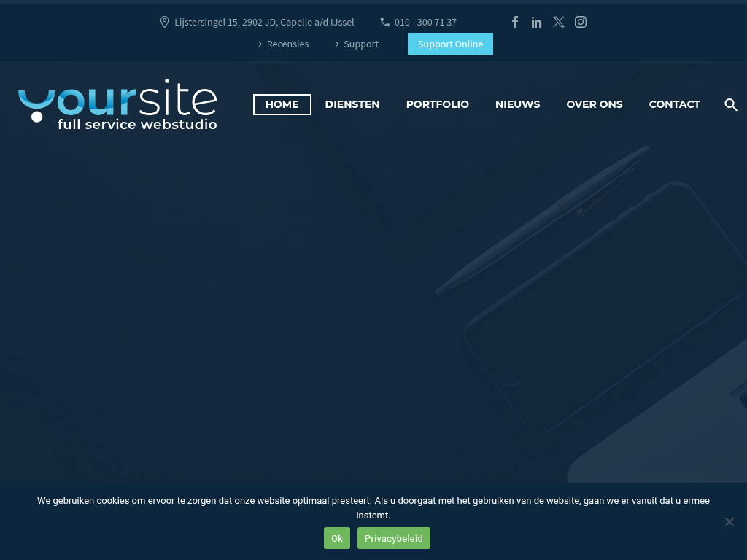The image size is (747, 560).
Task: Click the phone handset icon
Action: 385,22
